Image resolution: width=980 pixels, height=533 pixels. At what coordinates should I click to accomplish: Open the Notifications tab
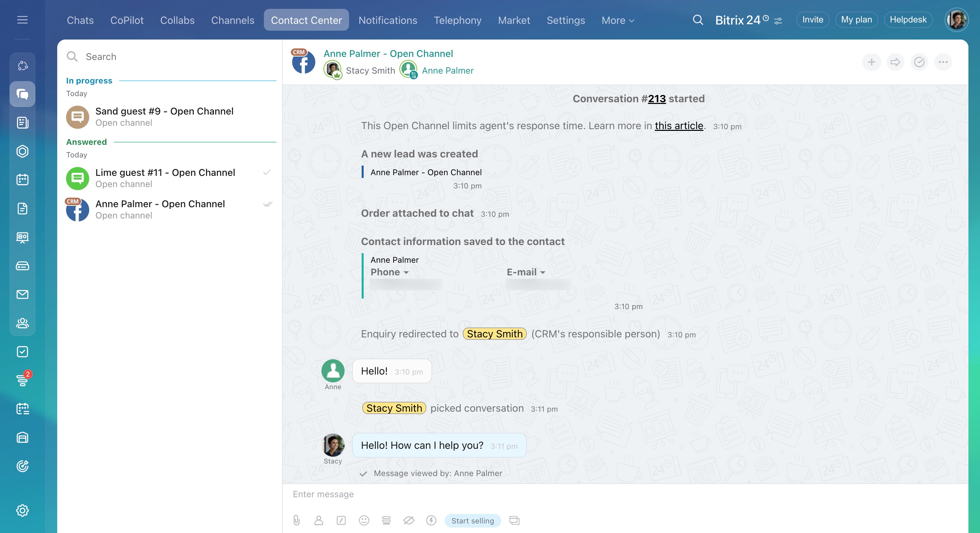(x=388, y=20)
